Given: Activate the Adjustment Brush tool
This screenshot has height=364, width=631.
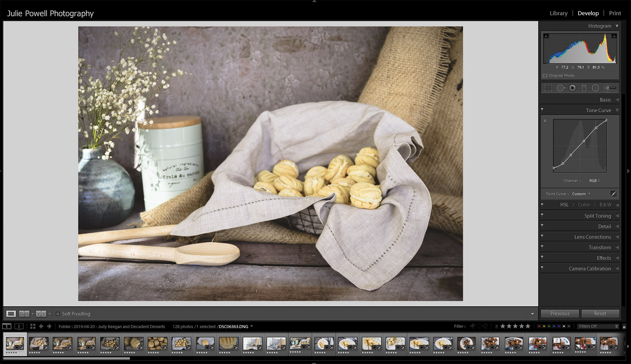Looking at the screenshot, I should click(610, 88).
